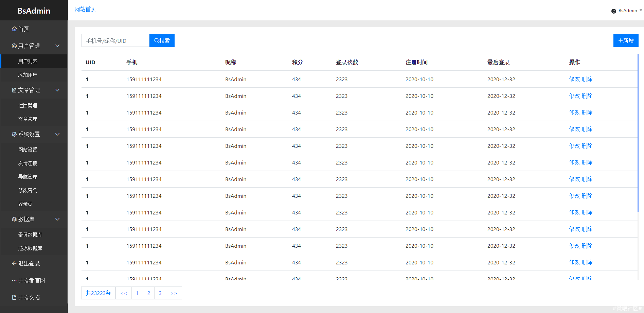
Task: Open 导航管理 in the sidebar
Action: click(x=34, y=177)
